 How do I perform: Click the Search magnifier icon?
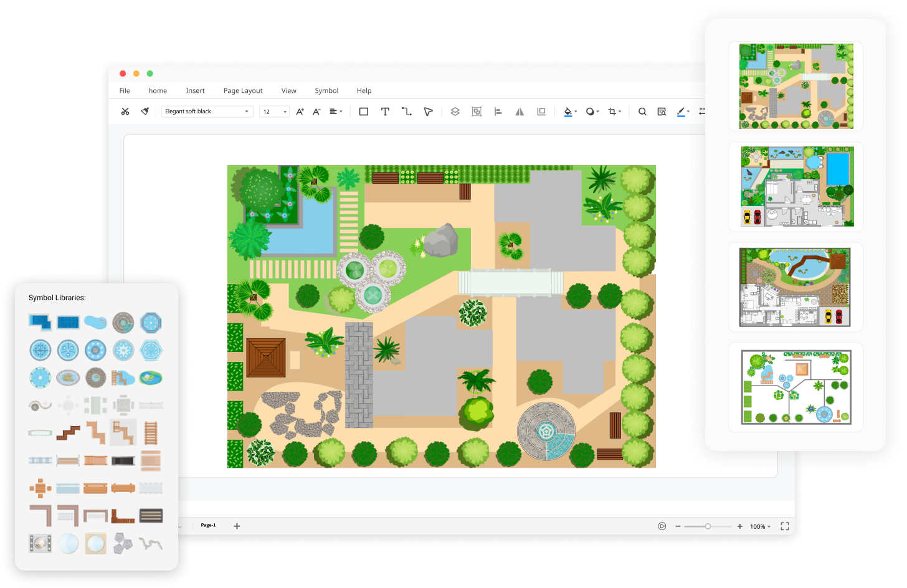pyautogui.click(x=642, y=111)
